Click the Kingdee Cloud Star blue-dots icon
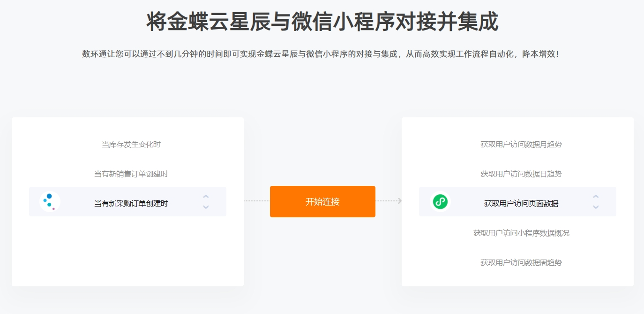This screenshot has width=644, height=314. pyautogui.click(x=50, y=202)
